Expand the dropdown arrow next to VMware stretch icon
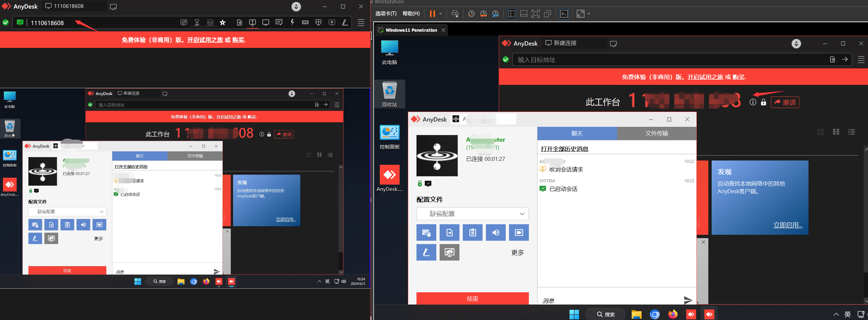Screen dimensions: 868x320 coord(589,14)
